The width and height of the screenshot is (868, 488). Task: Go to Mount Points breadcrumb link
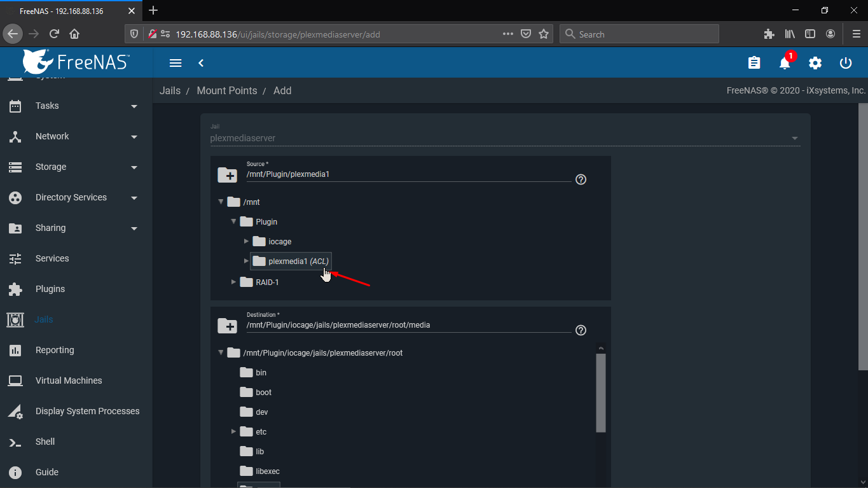pyautogui.click(x=227, y=90)
